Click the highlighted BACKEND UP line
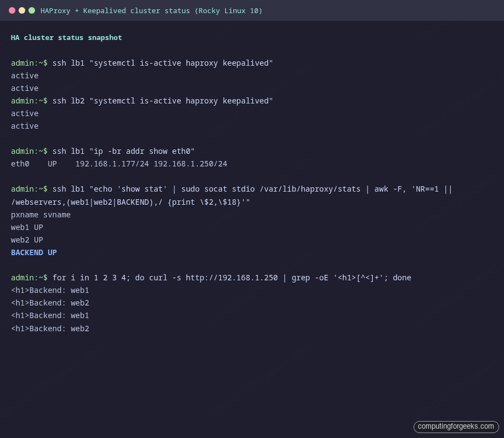The width and height of the screenshot is (504, 438). pos(33,252)
